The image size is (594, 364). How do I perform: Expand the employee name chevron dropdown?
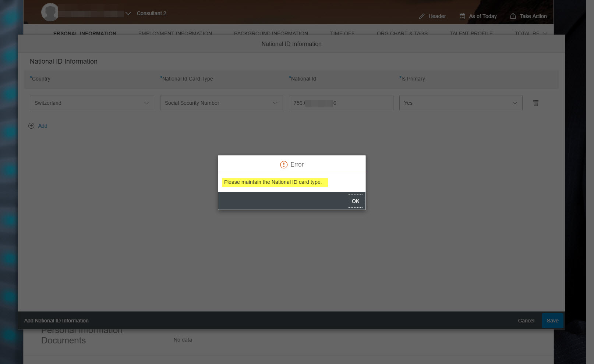tap(128, 13)
